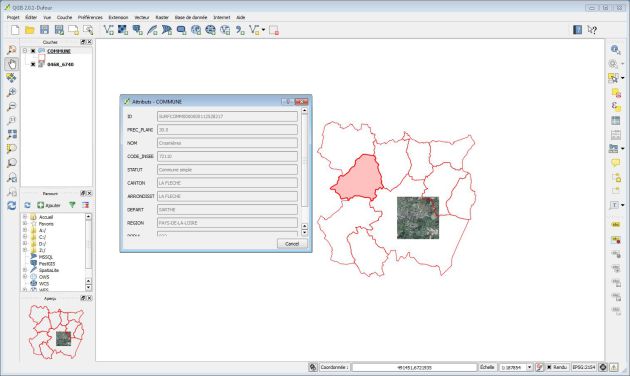Click the abc labeling tool icon
The height and width of the screenshot is (376, 630).
click(616, 224)
